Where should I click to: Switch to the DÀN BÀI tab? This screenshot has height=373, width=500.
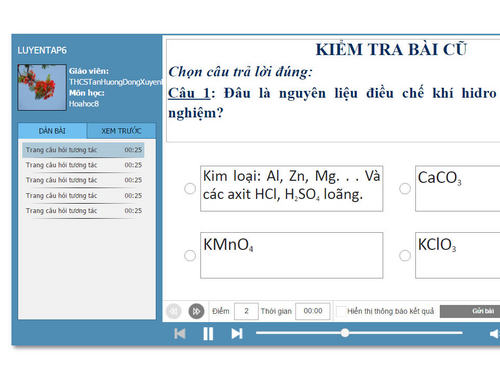pos(52,131)
